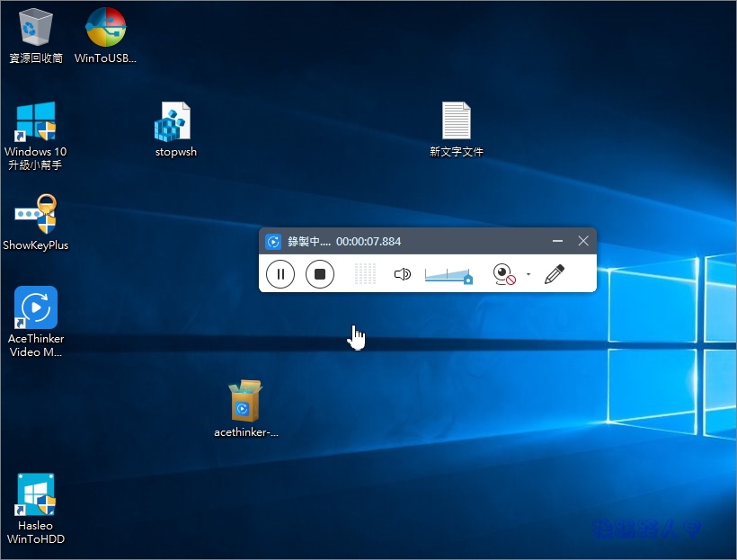Select the ShowKeyPlus shortcut icon

[x=35, y=216]
